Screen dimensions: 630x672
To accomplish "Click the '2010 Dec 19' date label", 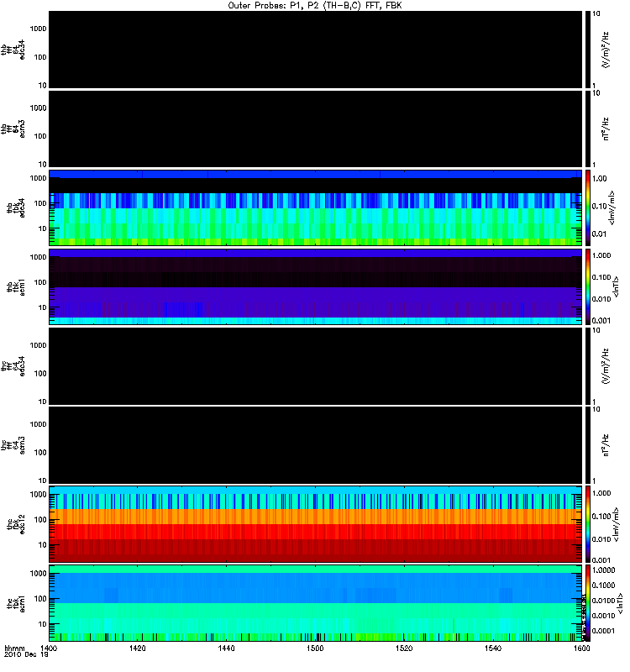I will click(26, 655).
